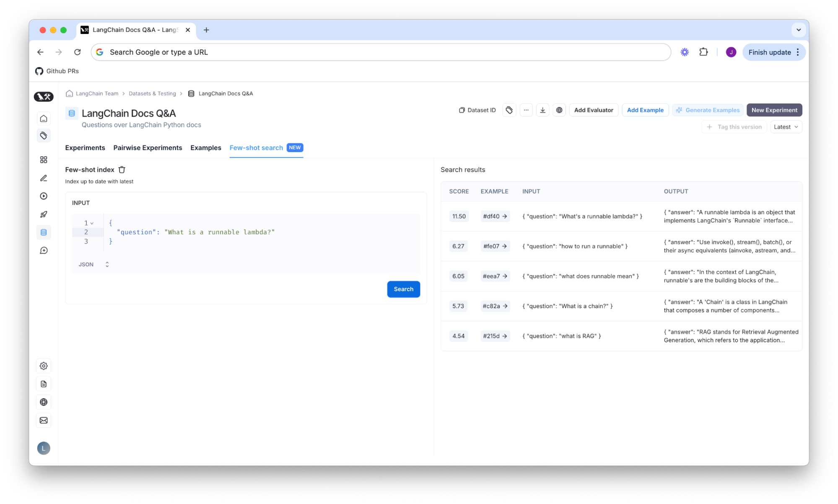Click the share globe icon in dataset header
Image resolution: width=838 pixels, height=504 pixels.
coord(559,110)
